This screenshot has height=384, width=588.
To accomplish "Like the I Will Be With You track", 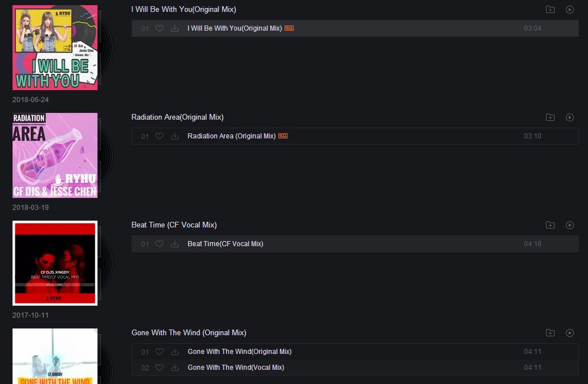I will pyautogui.click(x=159, y=28).
